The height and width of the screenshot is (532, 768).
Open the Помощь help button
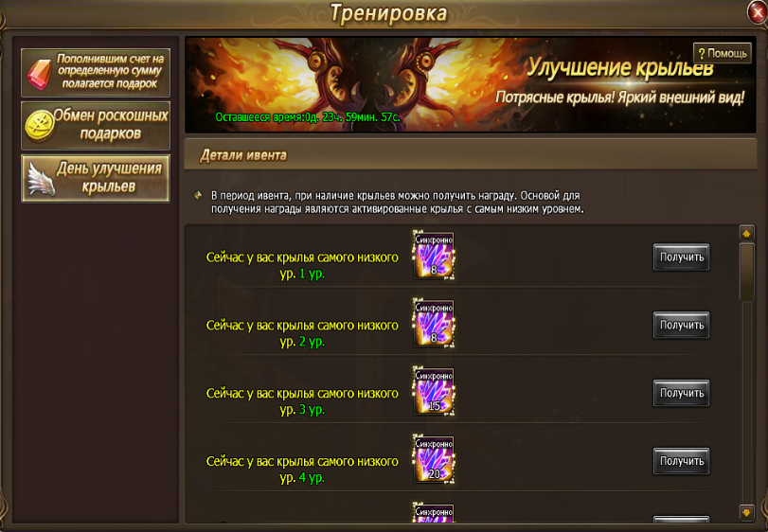point(722,53)
